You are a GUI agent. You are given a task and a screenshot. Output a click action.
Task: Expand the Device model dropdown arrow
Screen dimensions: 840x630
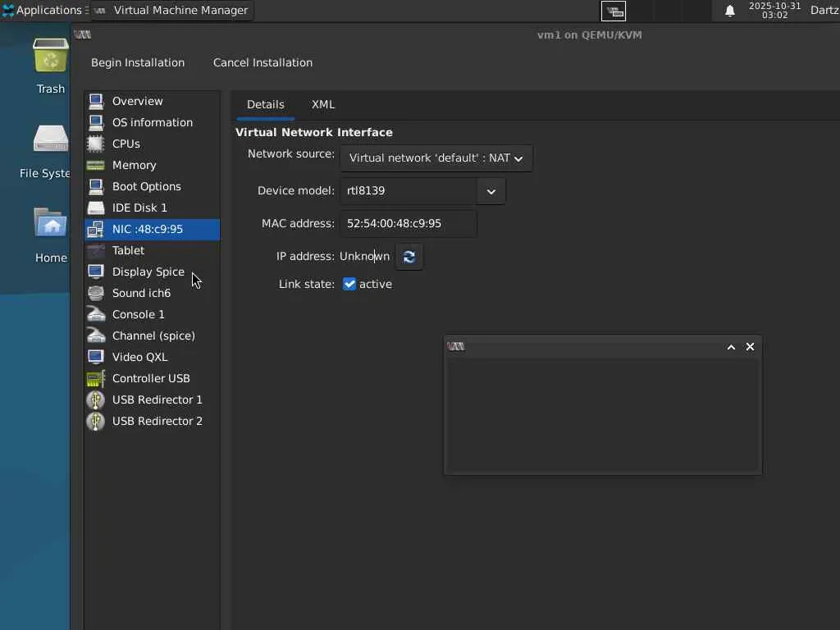coord(491,191)
